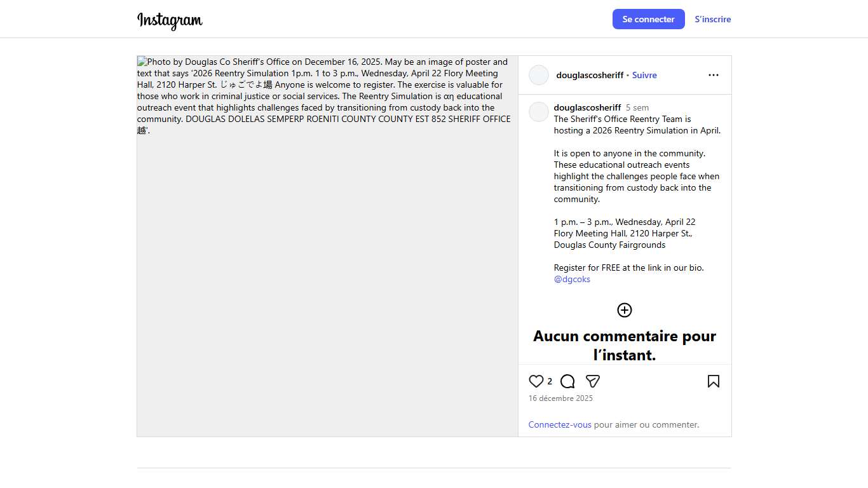Share the post with paper plane icon
The width and height of the screenshot is (868, 488).
click(x=593, y=381)
